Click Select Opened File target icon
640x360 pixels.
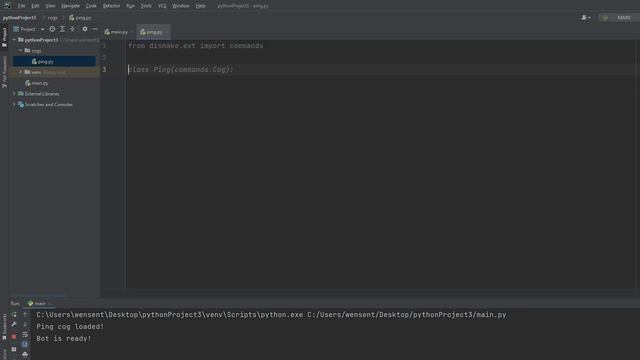pos(52,29)
